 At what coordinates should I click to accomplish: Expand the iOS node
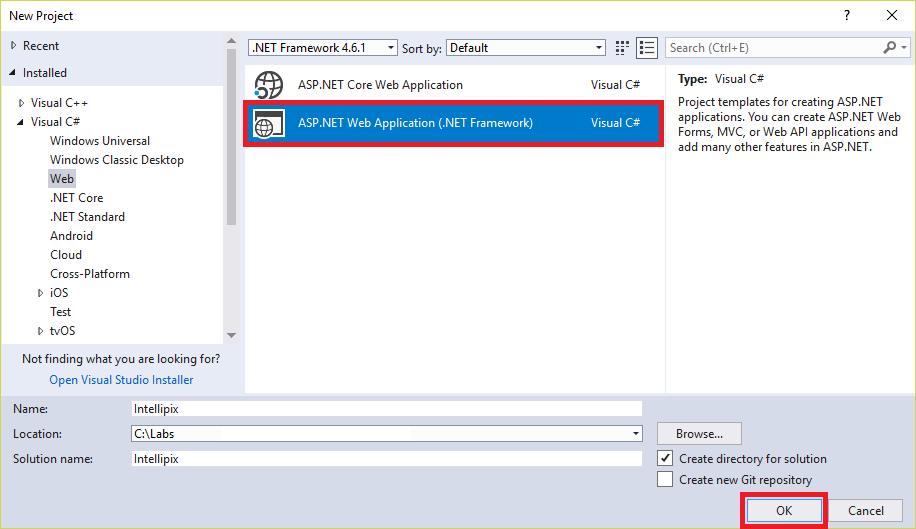(x=40, y=293)
